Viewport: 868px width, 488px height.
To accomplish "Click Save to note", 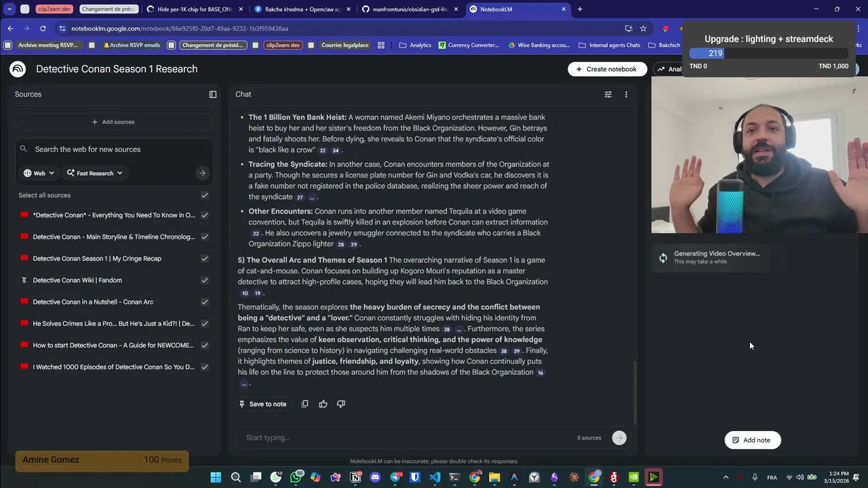I will coord(262,404).
